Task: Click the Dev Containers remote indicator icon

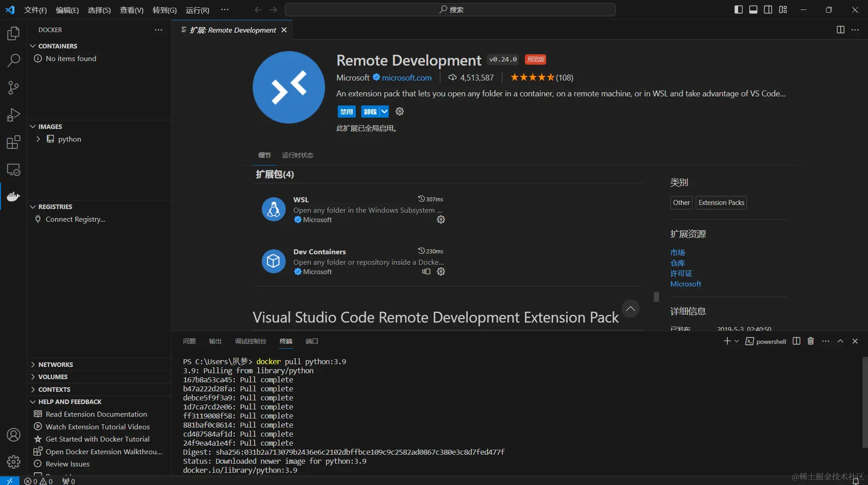Action: 426,271
